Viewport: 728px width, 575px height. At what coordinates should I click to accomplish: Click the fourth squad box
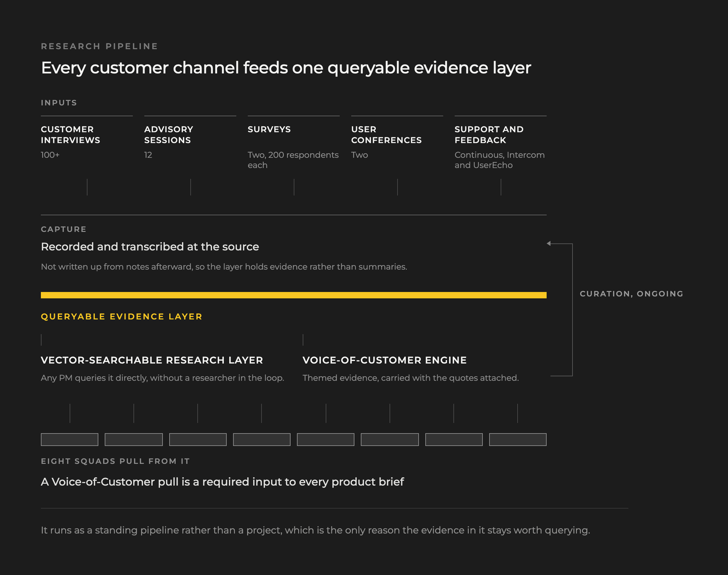(262, 439)
